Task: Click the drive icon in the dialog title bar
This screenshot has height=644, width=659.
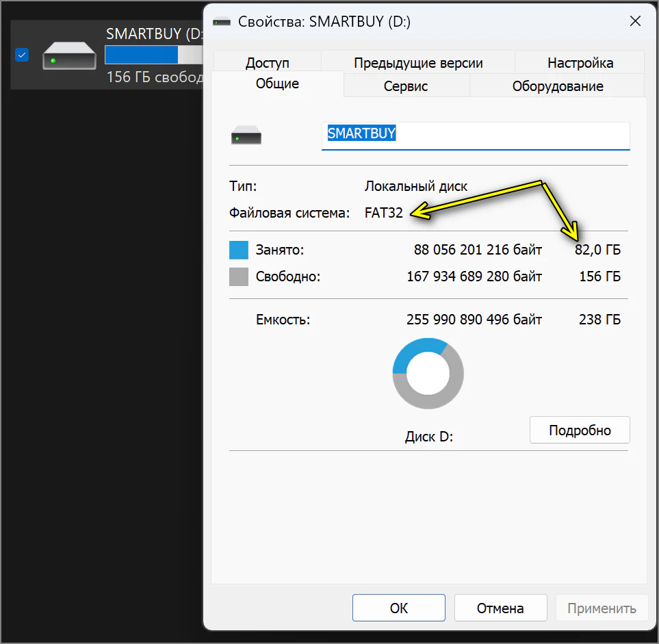Action: [222, 22]
